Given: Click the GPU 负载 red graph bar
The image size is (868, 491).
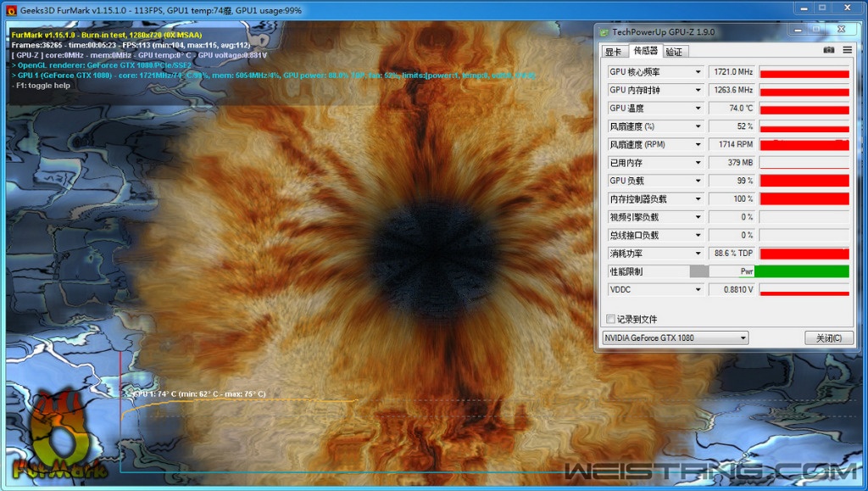Looking at the screenshot, I should (x=804, y=181).
